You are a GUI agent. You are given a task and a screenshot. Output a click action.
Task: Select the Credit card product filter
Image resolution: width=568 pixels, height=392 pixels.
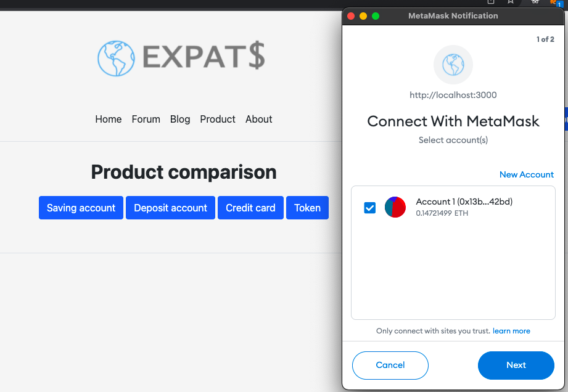tap(250, 208)
